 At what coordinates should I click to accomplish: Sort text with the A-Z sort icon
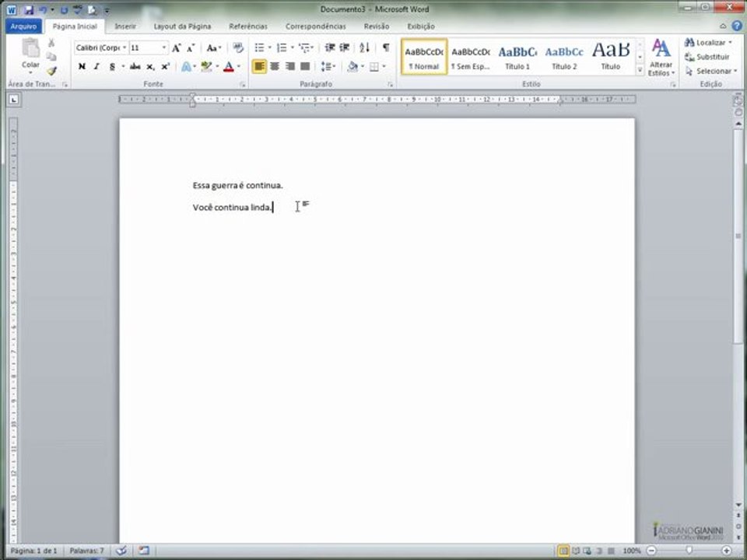point(364,47)
